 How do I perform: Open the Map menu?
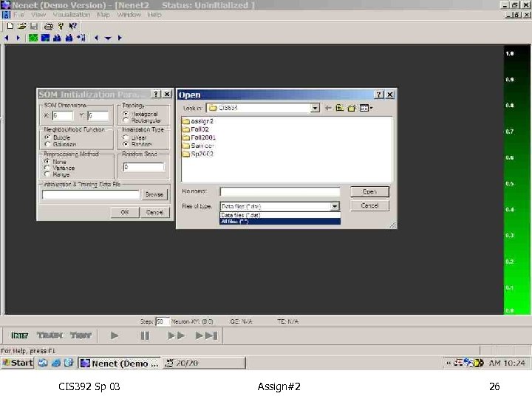pyautogui.click(x=103, y=15)
